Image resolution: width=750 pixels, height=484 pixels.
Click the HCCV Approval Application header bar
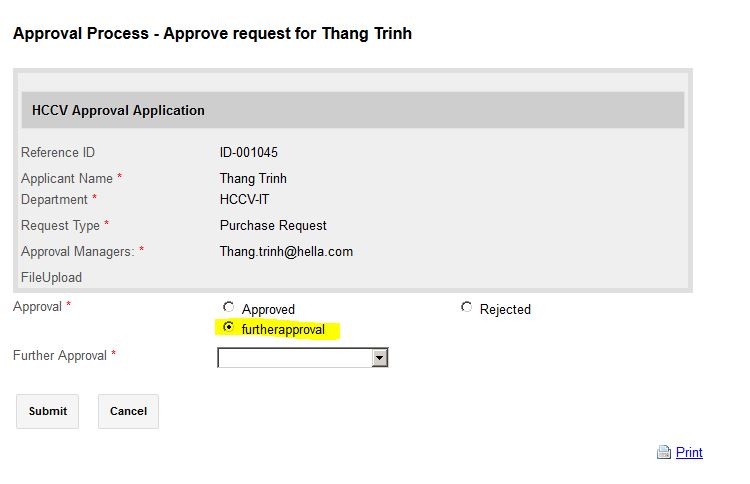click(x=352, y=110)
